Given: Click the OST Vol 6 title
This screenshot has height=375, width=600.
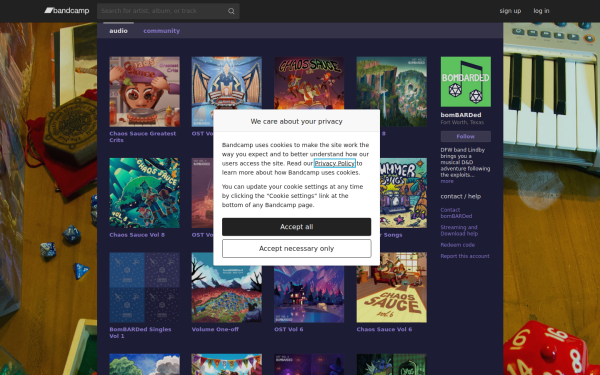Looking at the screenshot, I should (x=289, y=329).
